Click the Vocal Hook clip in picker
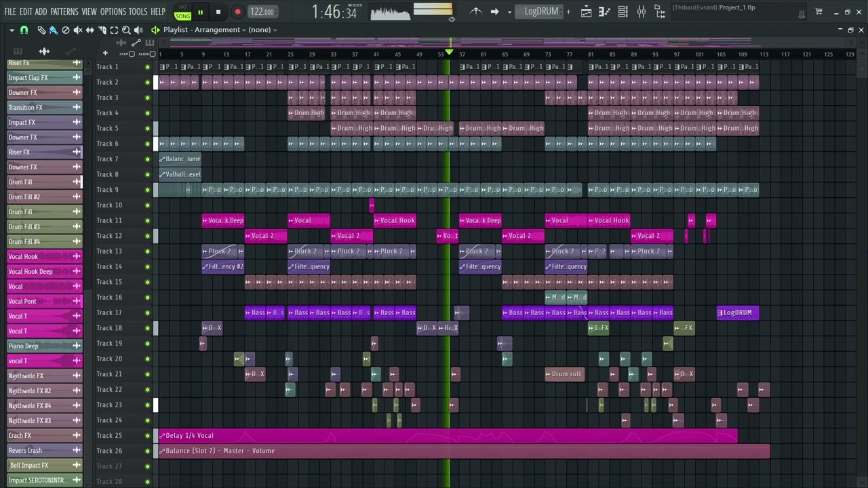Viewport: 868px width, 488px height. click(45, 257)
